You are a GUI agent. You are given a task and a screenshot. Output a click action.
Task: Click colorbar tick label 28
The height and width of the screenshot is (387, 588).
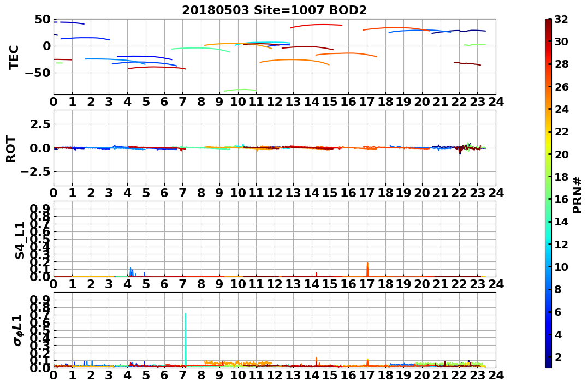point(561,64)
